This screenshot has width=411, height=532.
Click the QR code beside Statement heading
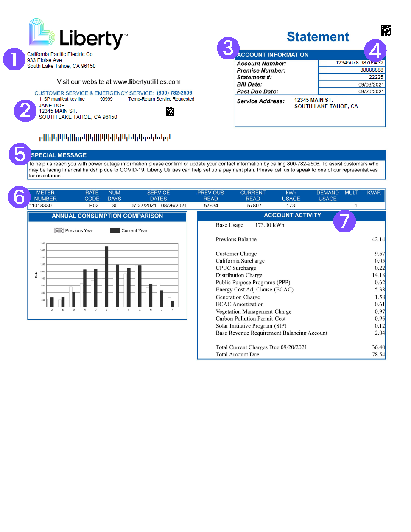click(386, 30)
